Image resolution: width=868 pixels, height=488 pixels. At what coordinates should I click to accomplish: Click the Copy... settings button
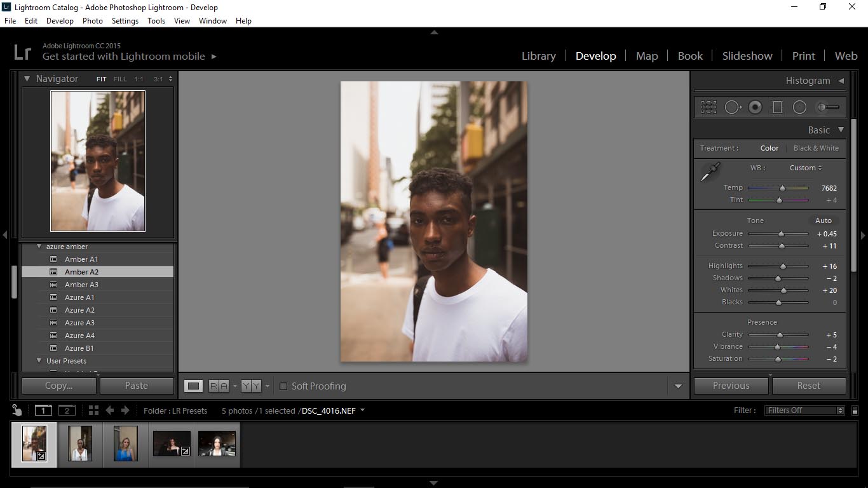(59, 386)
